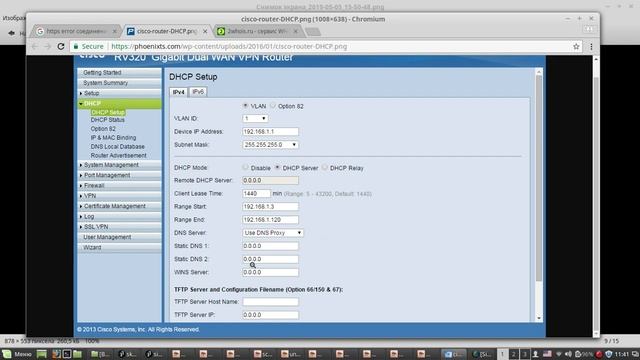Expand the Firewall sidebar section
The width and height of the screenshot is (640, 360).
pos(120,185)
